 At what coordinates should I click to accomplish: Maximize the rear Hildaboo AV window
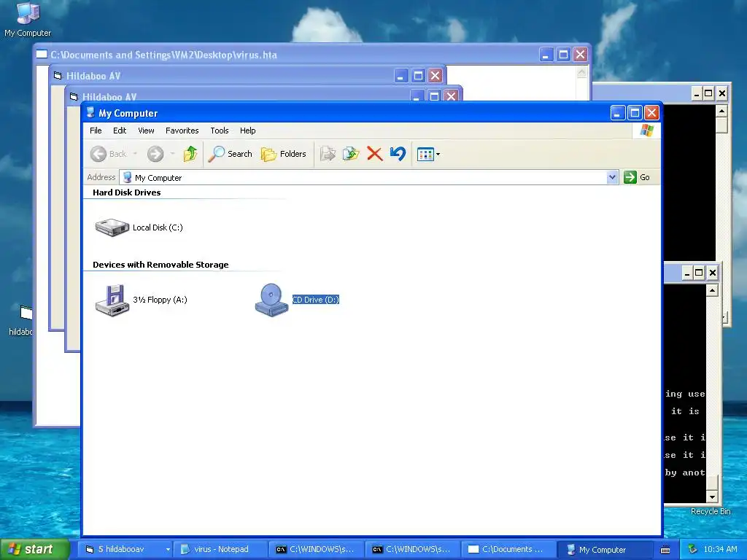point(418,76)
